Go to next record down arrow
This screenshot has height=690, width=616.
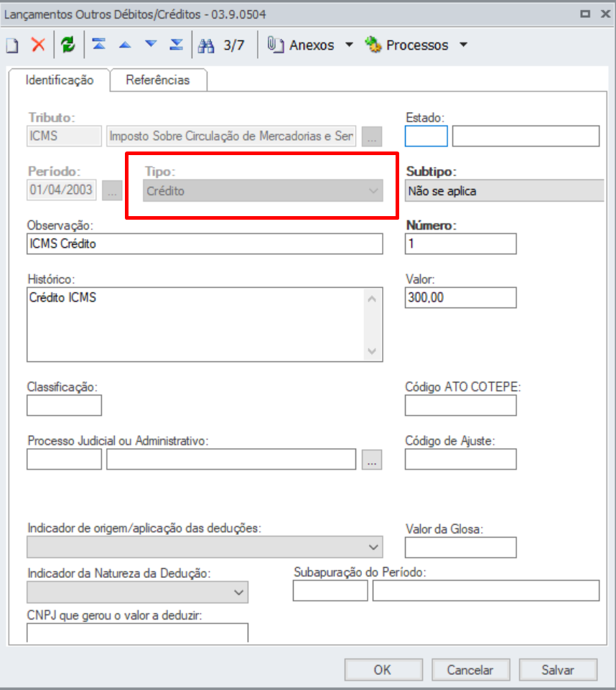point(151,44)
